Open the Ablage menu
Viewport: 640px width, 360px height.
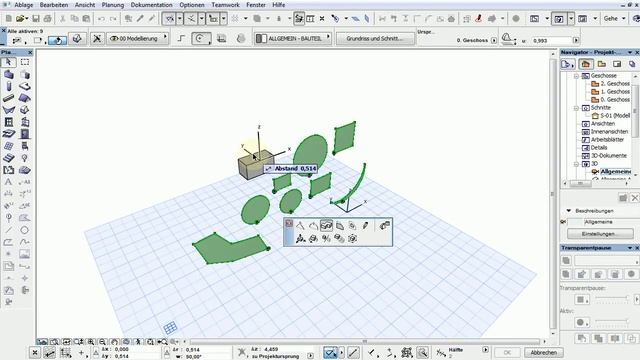(24, 5)
